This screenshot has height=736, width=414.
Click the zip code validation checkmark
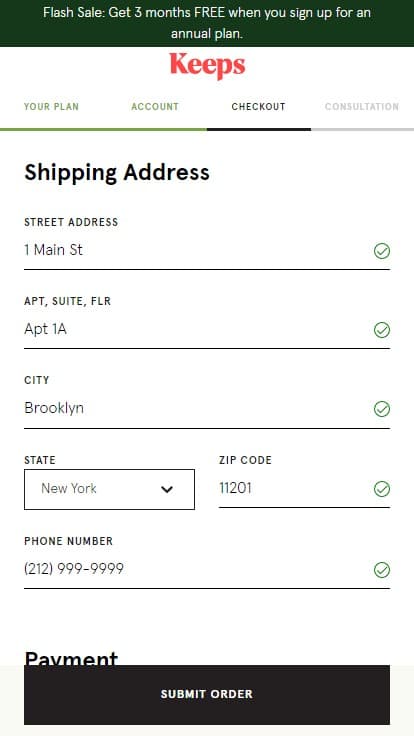coord(382,489)
